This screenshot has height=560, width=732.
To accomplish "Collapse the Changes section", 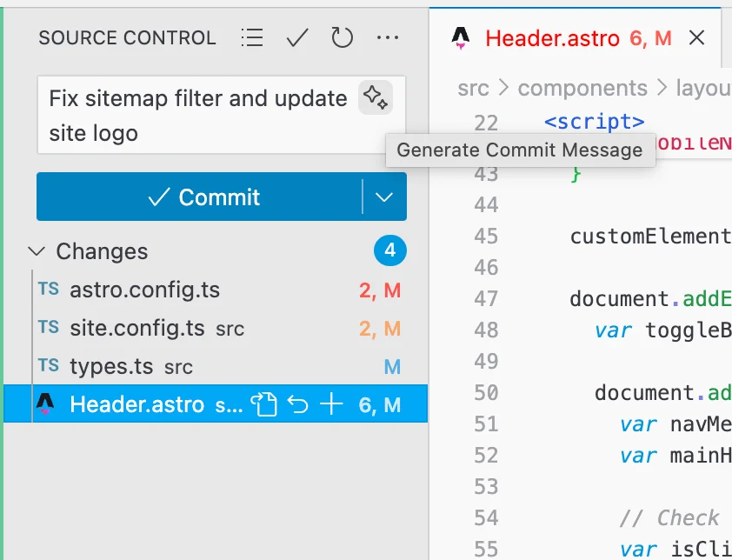I will click(x=37, y=251).
